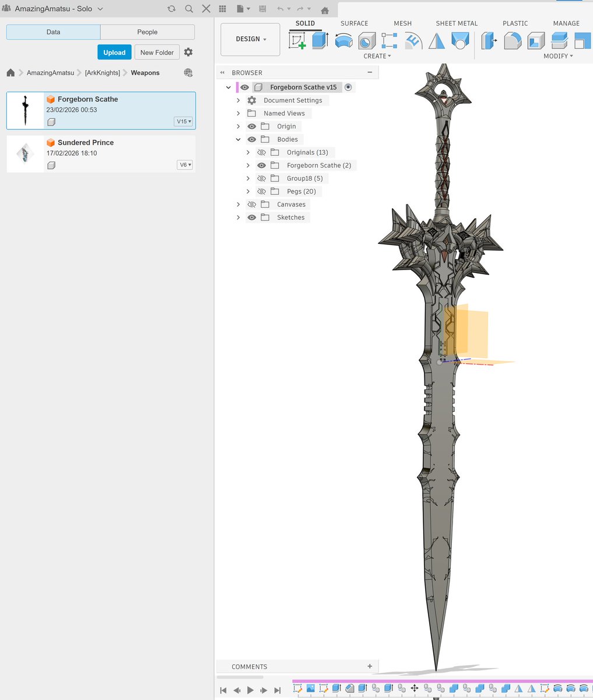The width and height of the screenshot is (593, 700).
Task: Switch to the MANAGE tab
Action: pos(566,23)
